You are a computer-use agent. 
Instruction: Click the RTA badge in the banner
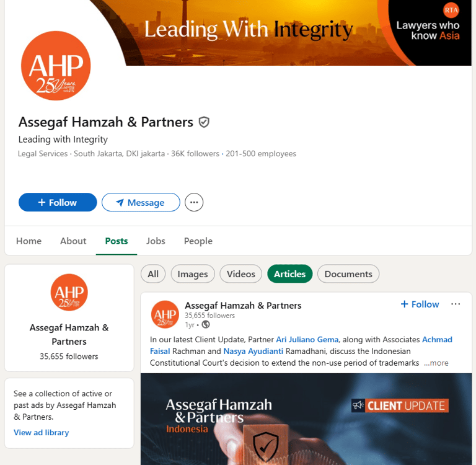point(451,11)
